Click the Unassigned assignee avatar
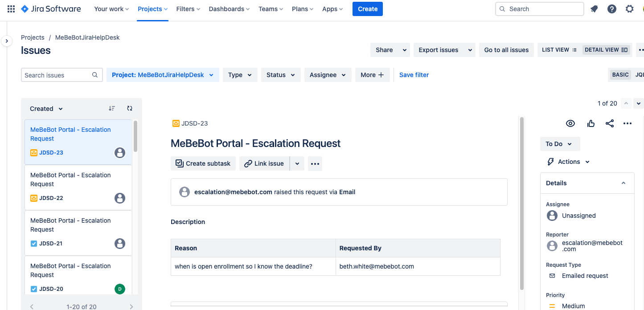 coord(552,216)
